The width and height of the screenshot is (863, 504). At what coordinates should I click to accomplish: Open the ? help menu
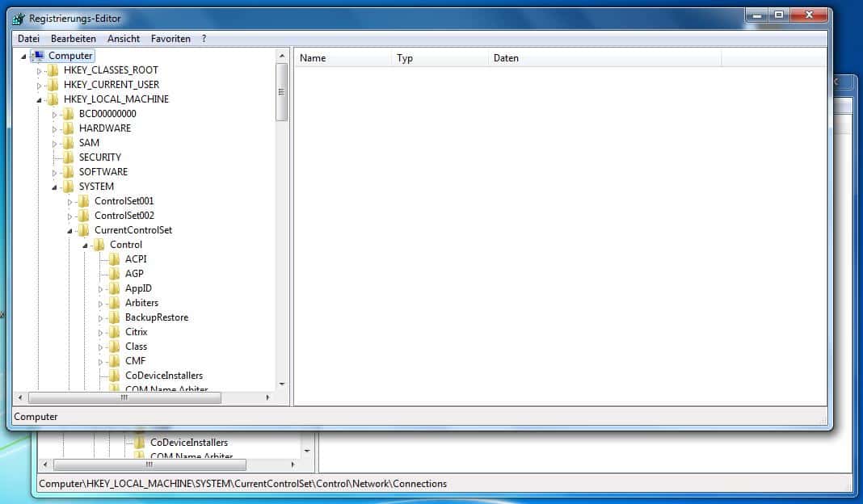(x=204, y=39)
